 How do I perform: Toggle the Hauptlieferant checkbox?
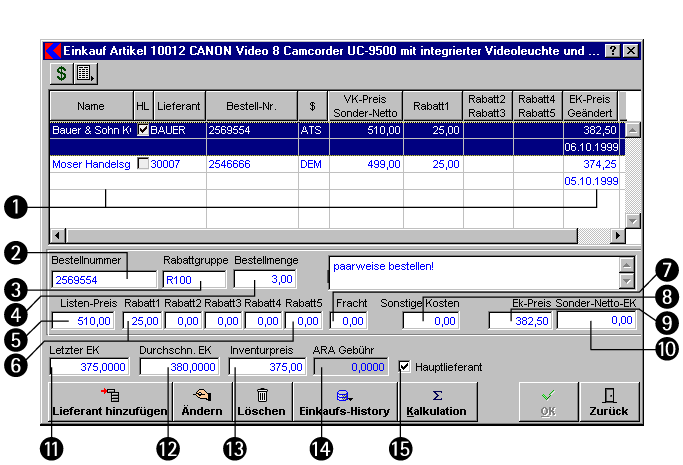point(404,367)
